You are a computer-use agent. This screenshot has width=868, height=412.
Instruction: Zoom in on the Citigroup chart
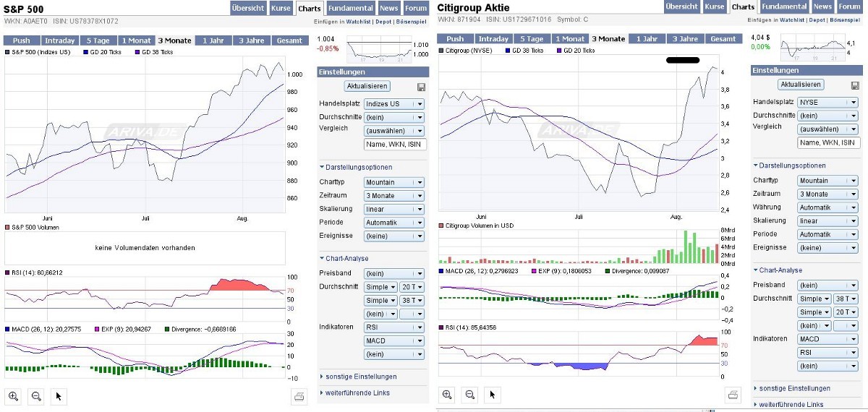pos(447,394)
